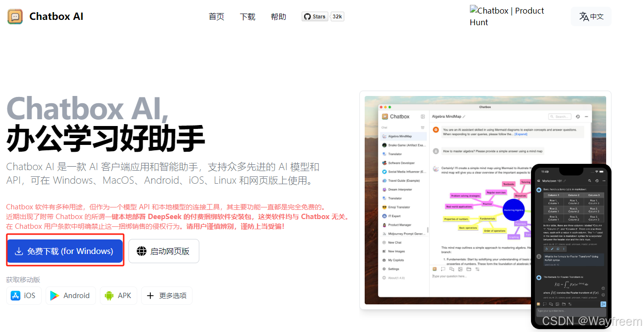Select Midjourney Prompt Generator in preview
Image resolution: width=644 pixels, height=332 pixels.
coord(403,234)
